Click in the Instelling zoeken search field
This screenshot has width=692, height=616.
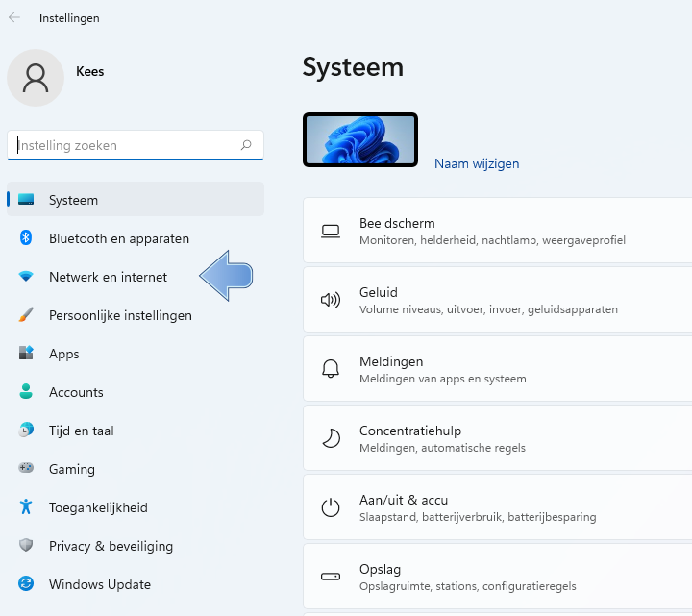coord(136,145)
